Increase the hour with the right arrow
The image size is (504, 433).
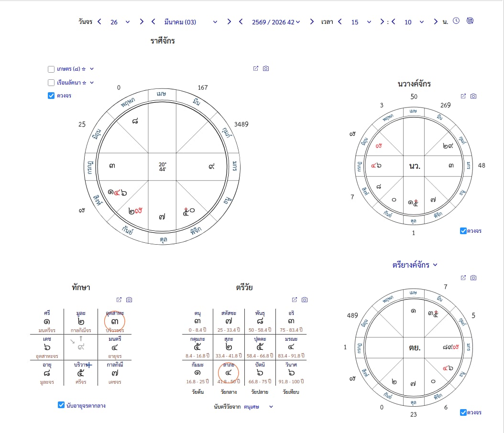(382, 22)
